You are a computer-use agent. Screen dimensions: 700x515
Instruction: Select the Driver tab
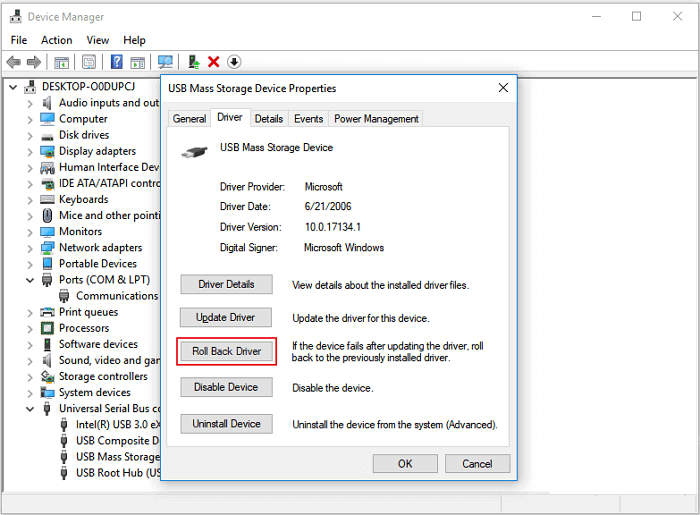coord(230,117)
